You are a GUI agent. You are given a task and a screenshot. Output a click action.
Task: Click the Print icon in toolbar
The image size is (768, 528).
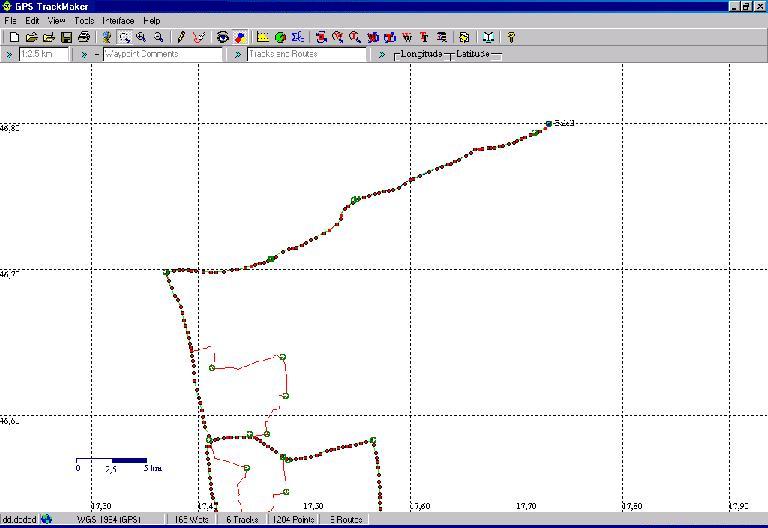pyautogui.click(x=84, y=37)
